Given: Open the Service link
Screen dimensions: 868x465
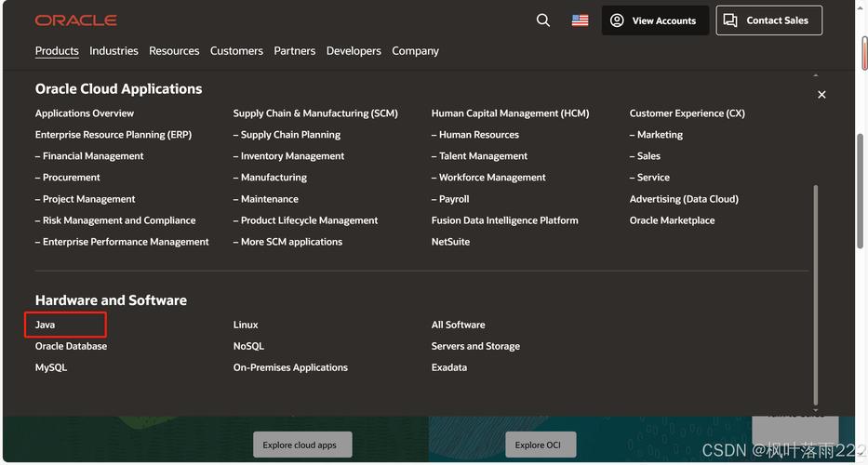Looking at the screenshot, I should pyautogui.click(x=649, y=177).
